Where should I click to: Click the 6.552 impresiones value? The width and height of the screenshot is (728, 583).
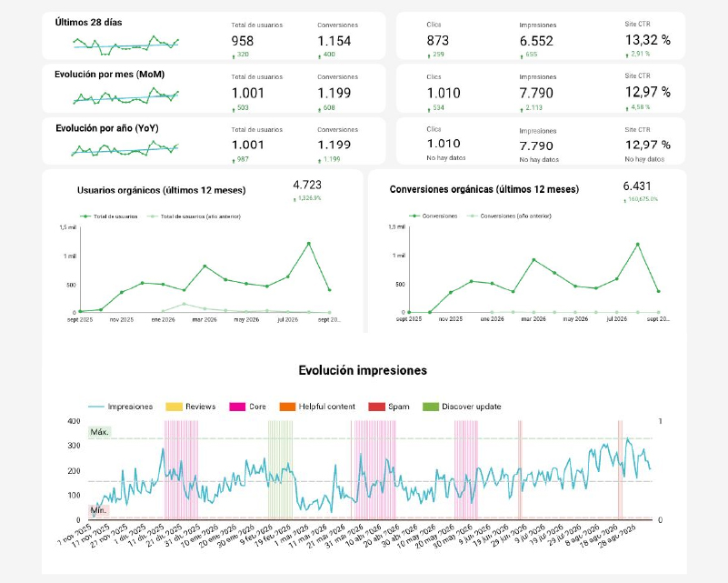tap(536, 41)
